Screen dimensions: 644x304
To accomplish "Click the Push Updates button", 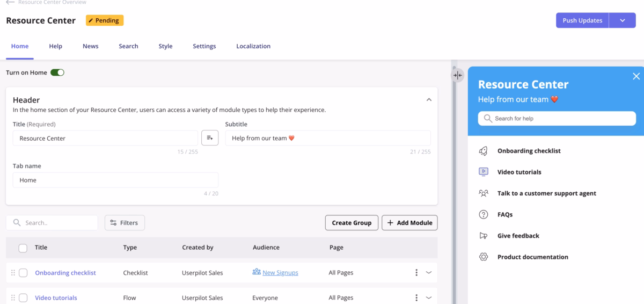I will [x=582, y=20].
